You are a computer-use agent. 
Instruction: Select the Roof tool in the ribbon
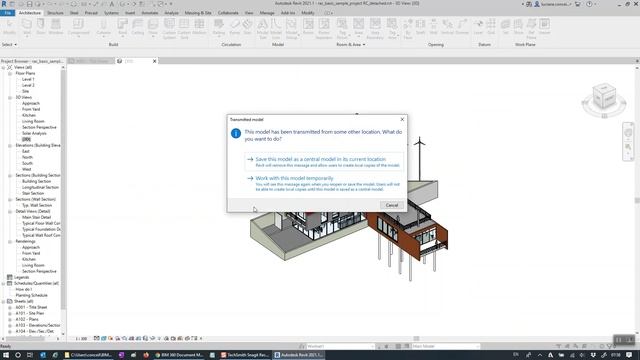click(122, 27)
